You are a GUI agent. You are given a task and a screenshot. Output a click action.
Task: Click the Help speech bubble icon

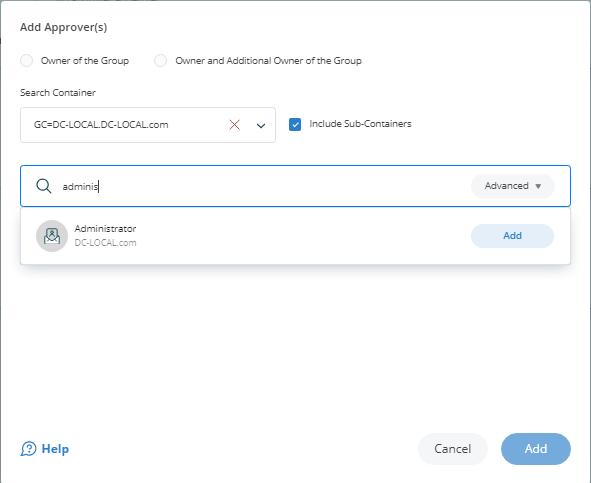pos(29,449)
